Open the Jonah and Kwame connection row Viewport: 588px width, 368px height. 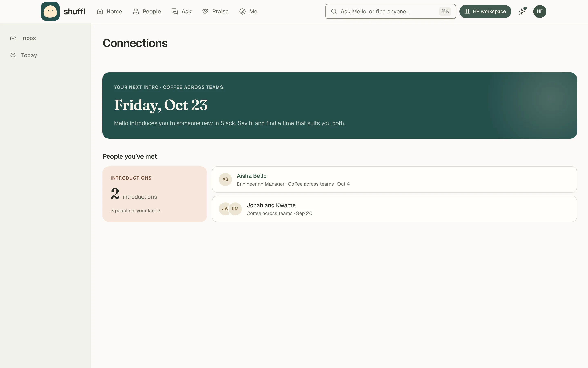(x=394, y=209)
